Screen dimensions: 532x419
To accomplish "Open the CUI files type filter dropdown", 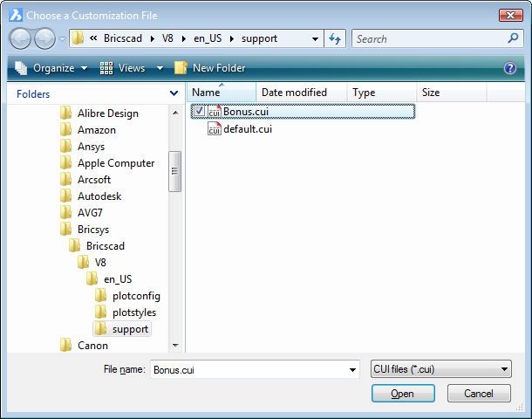I will coord(440,369).
